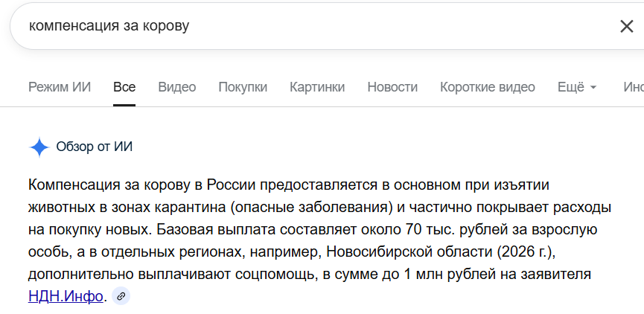This screenshot has width=644, height=314.
Task: Click the chain link source icon
Action: (x=121, y=296)
